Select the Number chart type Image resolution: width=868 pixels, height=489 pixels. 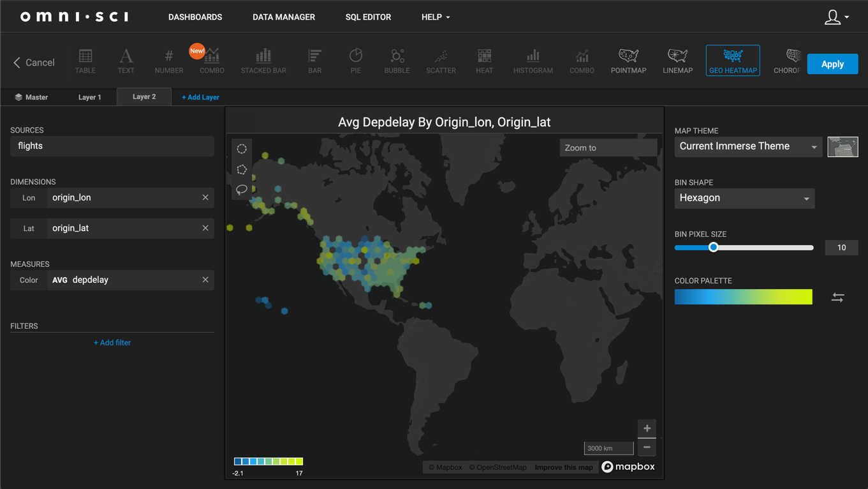pos(169,61)
